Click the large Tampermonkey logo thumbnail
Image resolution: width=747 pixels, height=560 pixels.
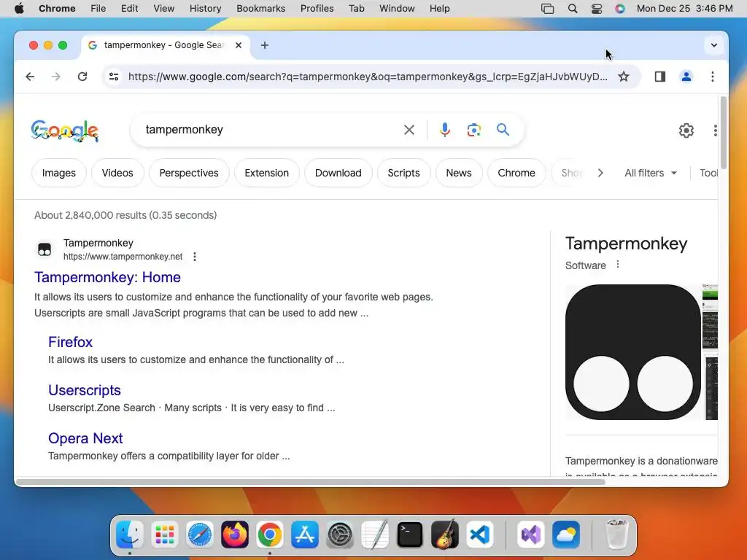coord(633,352)
